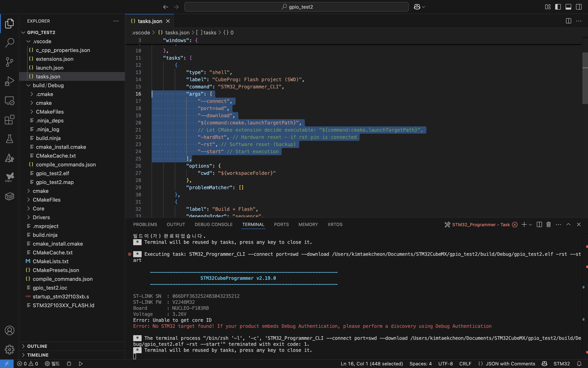Customize layout from title bar
This screenshot has width=588, height=368.
tap(548, 7)
